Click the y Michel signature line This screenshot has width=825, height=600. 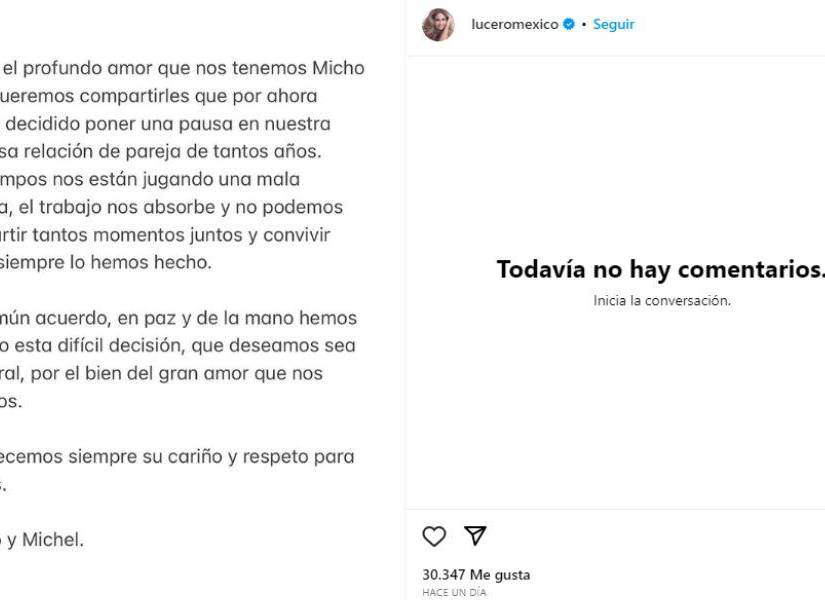[x=42, y=540]
